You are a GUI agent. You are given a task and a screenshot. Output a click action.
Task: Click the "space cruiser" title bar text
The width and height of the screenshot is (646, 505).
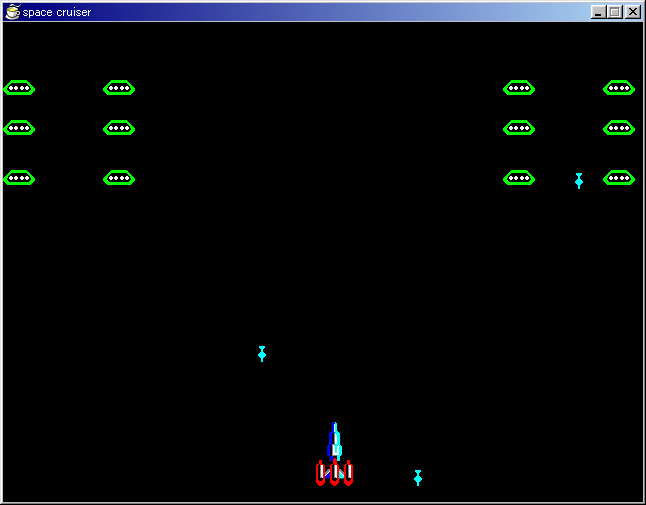pyautogui.click(x=57, y=12)
